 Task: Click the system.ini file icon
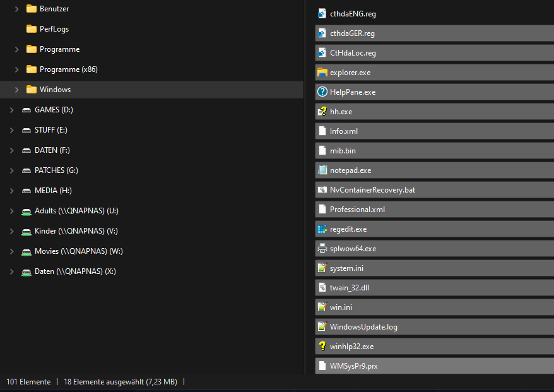point(322,268)
